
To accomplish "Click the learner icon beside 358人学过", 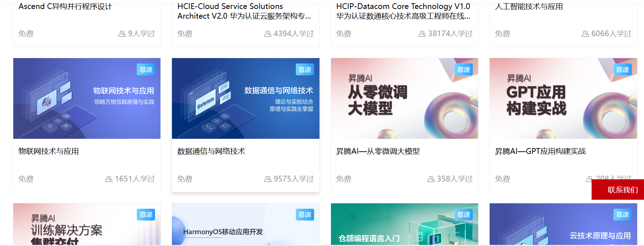I will tap(431, 179).
